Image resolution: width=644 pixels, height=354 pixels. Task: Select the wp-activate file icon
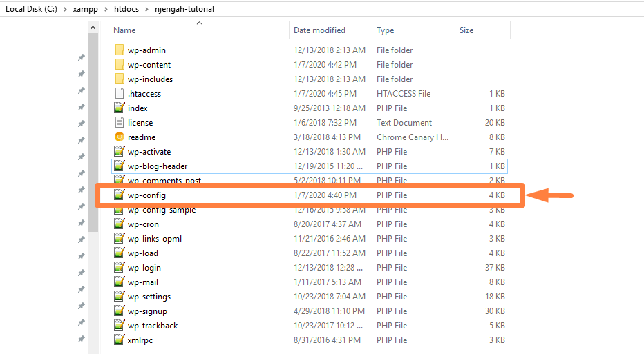point(120,151)
